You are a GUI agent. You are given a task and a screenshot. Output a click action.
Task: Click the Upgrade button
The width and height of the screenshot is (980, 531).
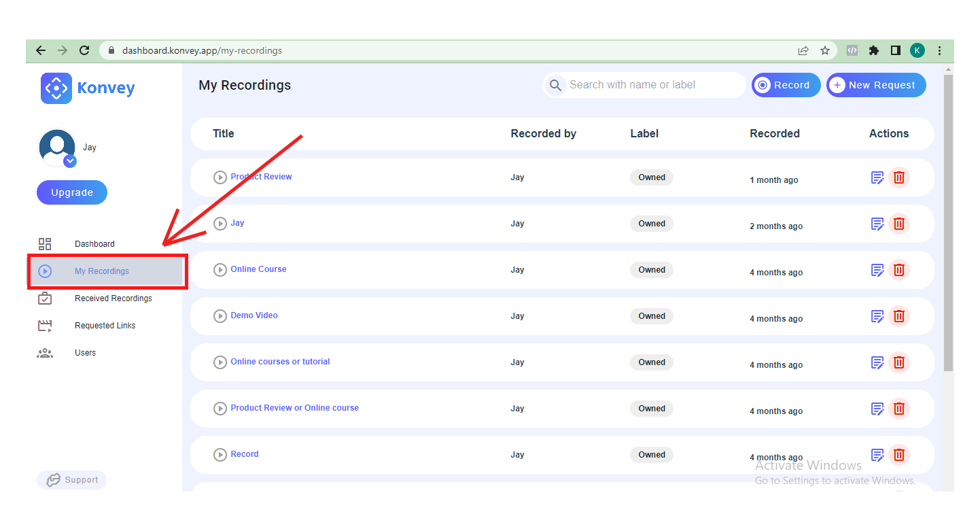72,192
